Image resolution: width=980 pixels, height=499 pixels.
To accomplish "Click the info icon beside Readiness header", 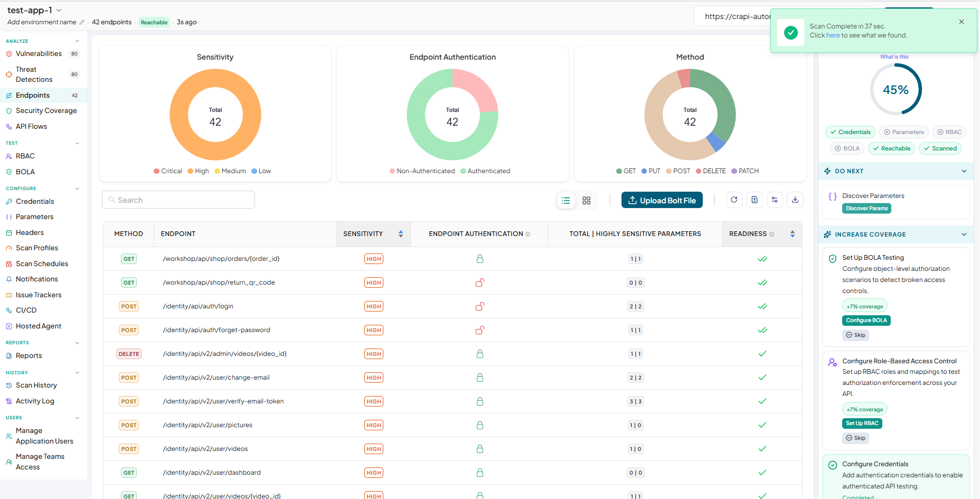I will [x=772, y=234].
